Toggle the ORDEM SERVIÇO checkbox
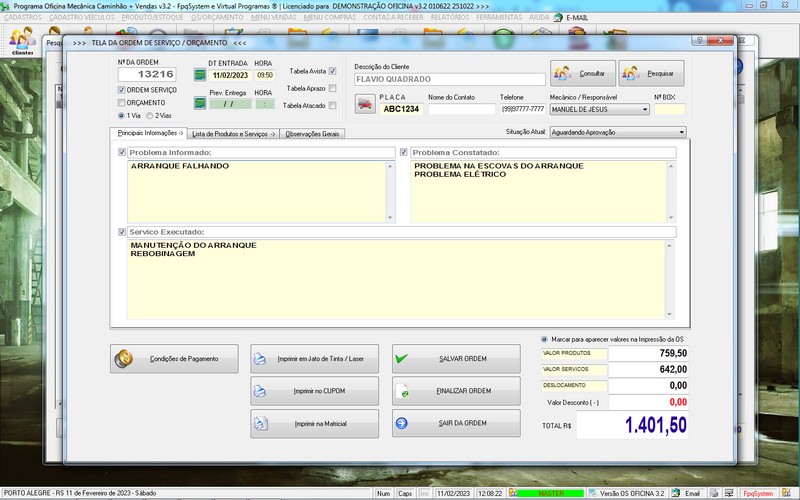The height and width of the screenshot is (500, 800). [121, 90]
